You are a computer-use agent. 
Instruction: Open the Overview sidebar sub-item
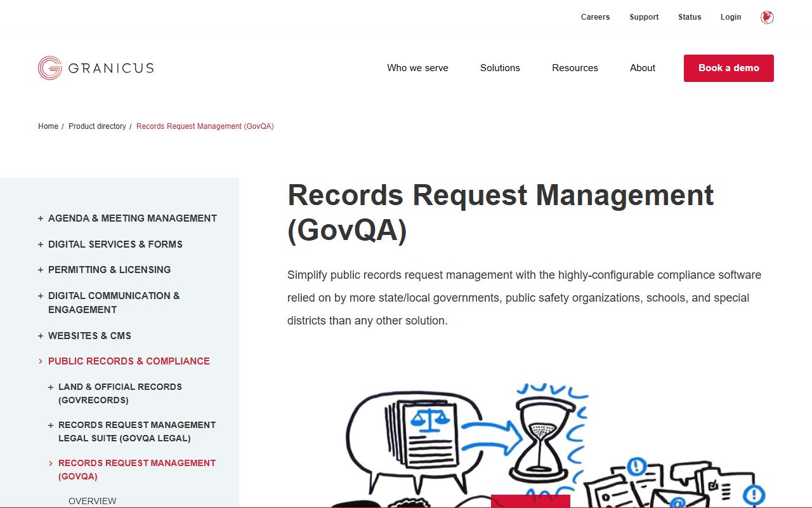click(x=93, y=501)
